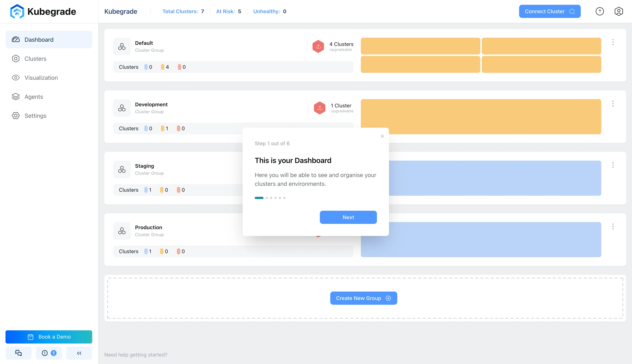Collapse the sidebar with double chevron

coord(79,353)
